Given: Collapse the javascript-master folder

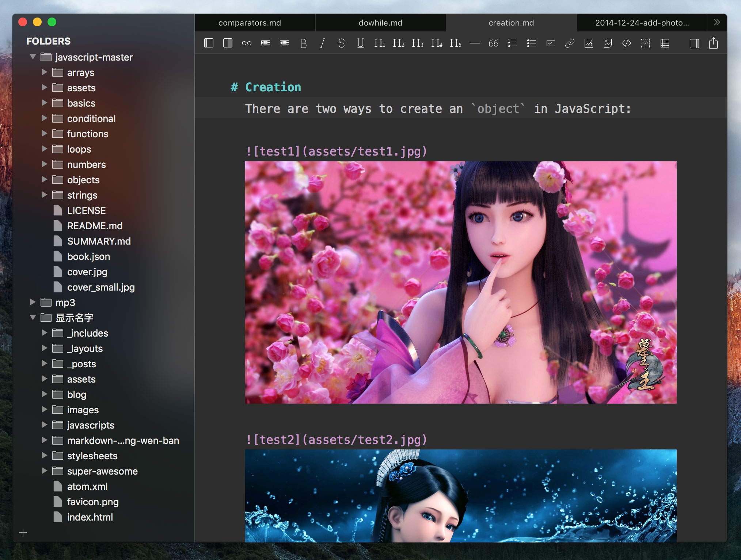Looking at the screenshot, I should [33, 57].
